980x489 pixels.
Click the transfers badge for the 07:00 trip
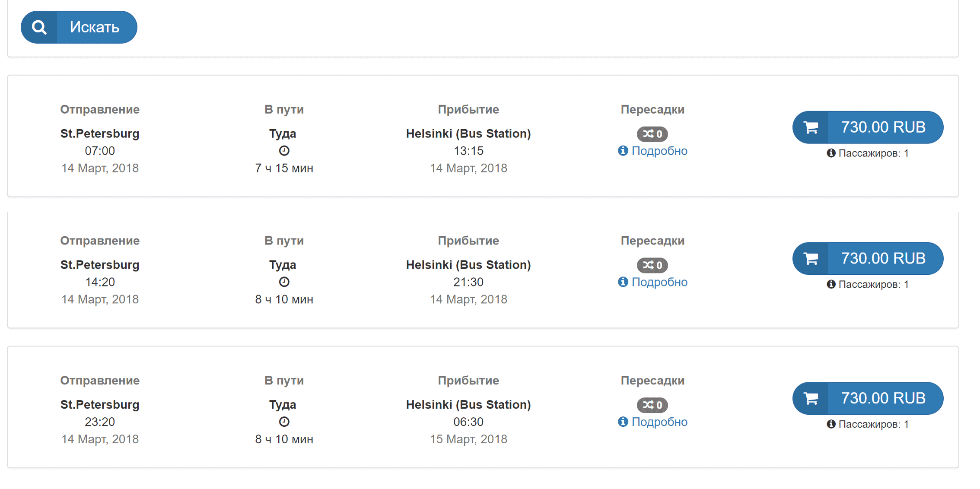point(652,134)
